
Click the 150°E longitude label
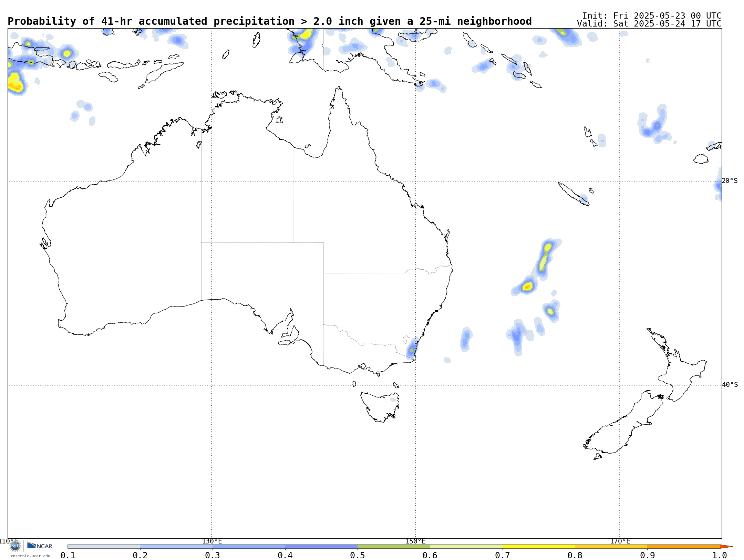click(415, 541)
